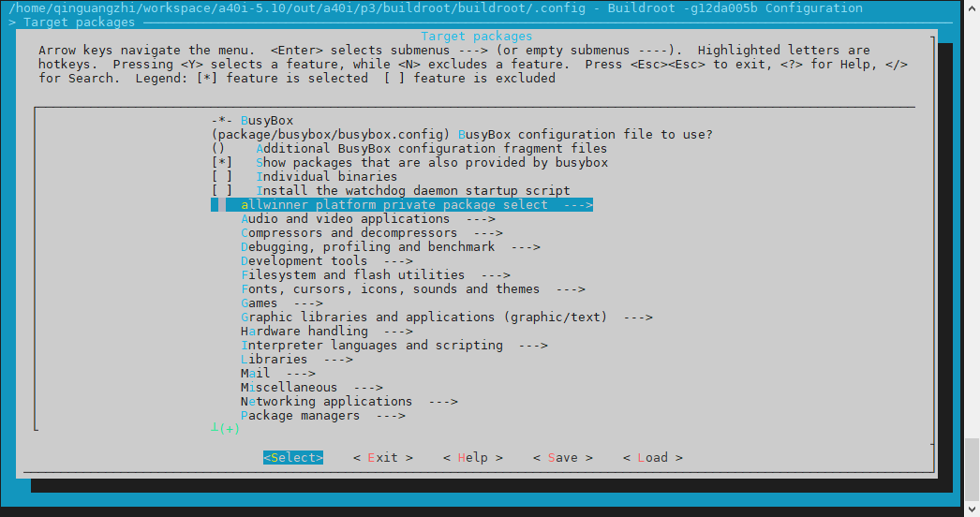Screen dimensions: 980x517
Task: Open Networking applications submenu
Action: tap(349, 402)
